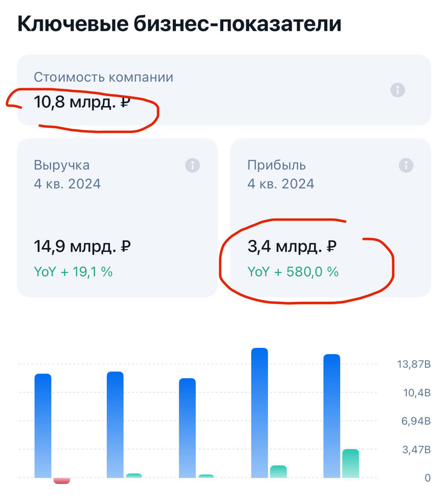Tap info icon in Стоимость компании card
Screen dimensions: 448x501
pyautogui.click(x=398, y=90)
